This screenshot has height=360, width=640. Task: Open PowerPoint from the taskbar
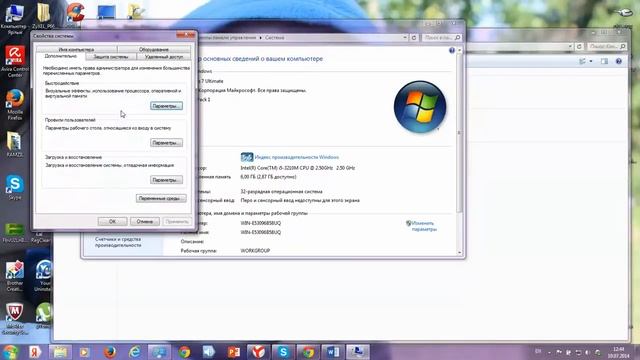coord(234,352)
